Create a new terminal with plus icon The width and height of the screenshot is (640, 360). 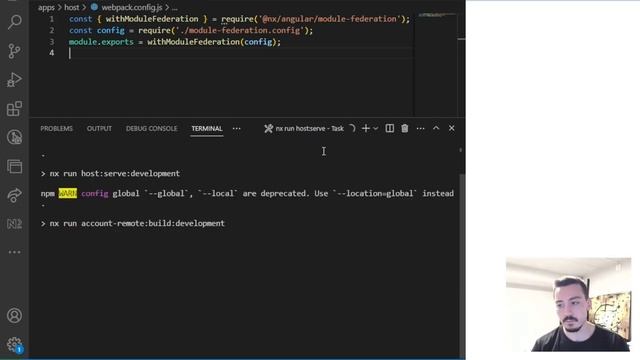(366, 129)
